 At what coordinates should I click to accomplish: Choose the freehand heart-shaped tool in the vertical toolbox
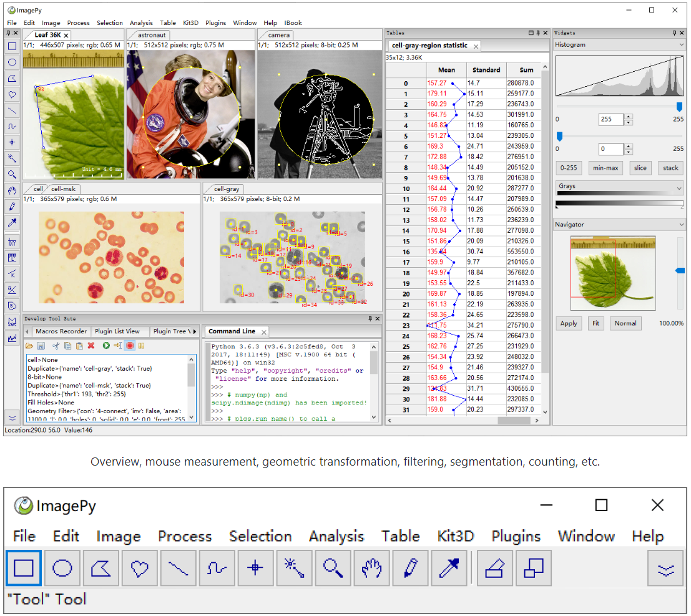coord(12,94)
